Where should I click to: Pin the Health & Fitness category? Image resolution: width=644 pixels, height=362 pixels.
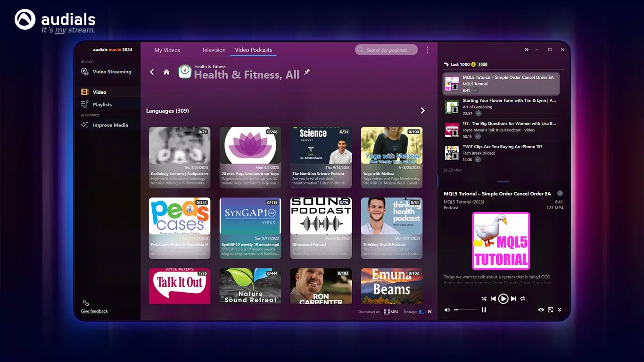click(x=307, y=72)
